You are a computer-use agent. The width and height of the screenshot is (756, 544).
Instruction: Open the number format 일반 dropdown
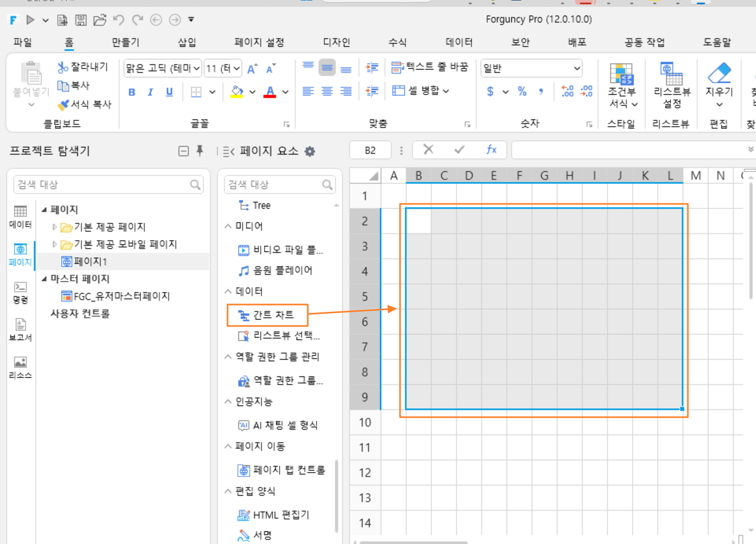pos(531,68)
